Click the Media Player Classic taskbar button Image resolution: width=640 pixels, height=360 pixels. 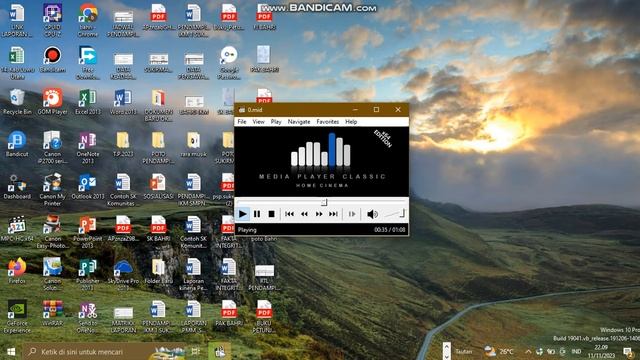[220, 351]
